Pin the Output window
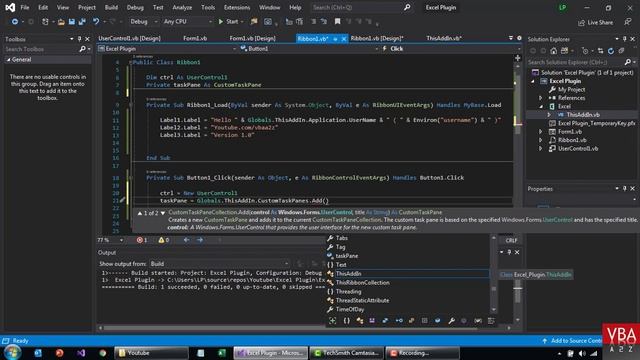 pyautogui.click(x=509, y=252)
